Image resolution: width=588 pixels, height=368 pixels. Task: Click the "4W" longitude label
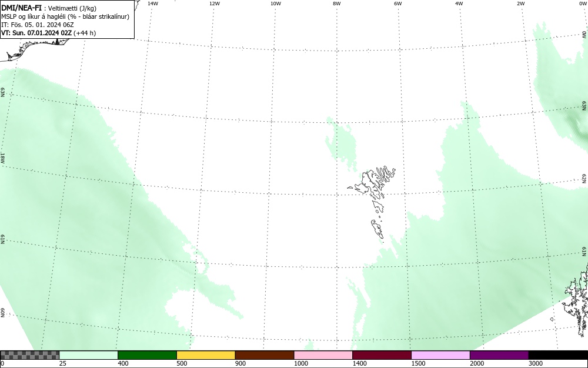tap(459, 4)
